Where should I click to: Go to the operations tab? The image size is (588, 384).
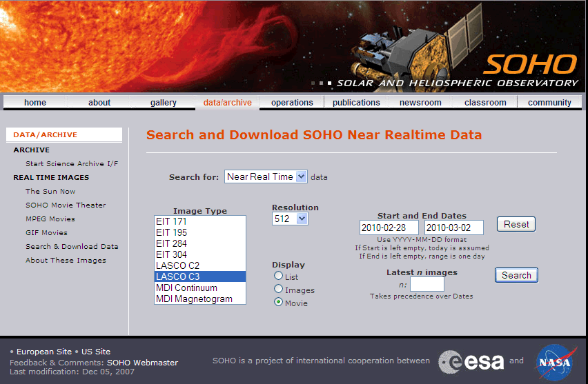tap(292, 103)
